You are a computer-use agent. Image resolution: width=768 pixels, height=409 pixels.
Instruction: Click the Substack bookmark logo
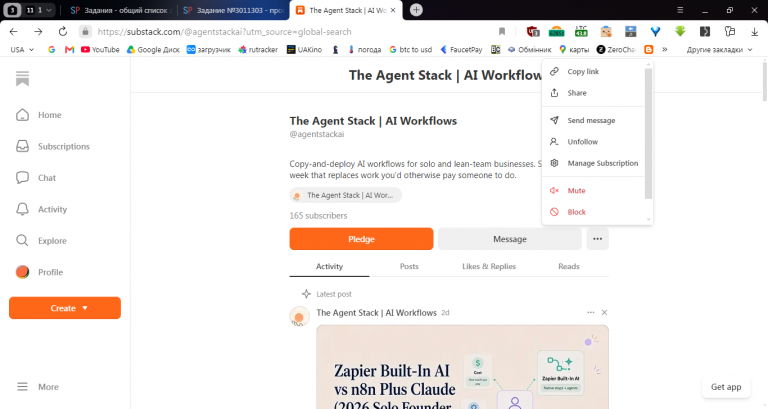point(23,78)
